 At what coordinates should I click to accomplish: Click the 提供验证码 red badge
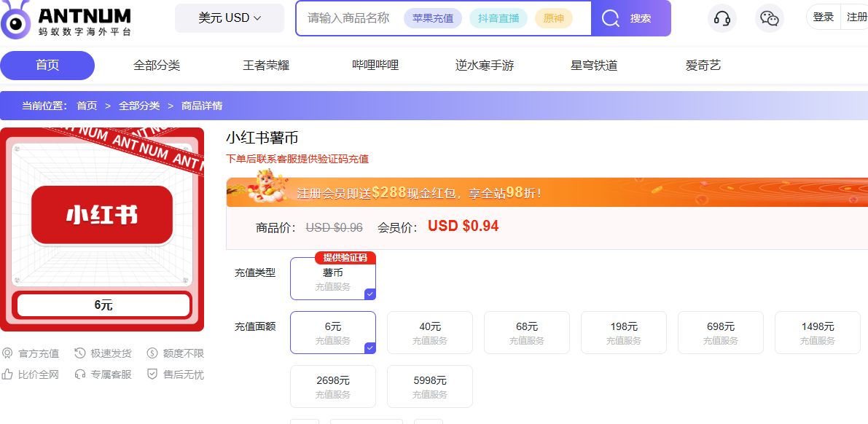345,258
